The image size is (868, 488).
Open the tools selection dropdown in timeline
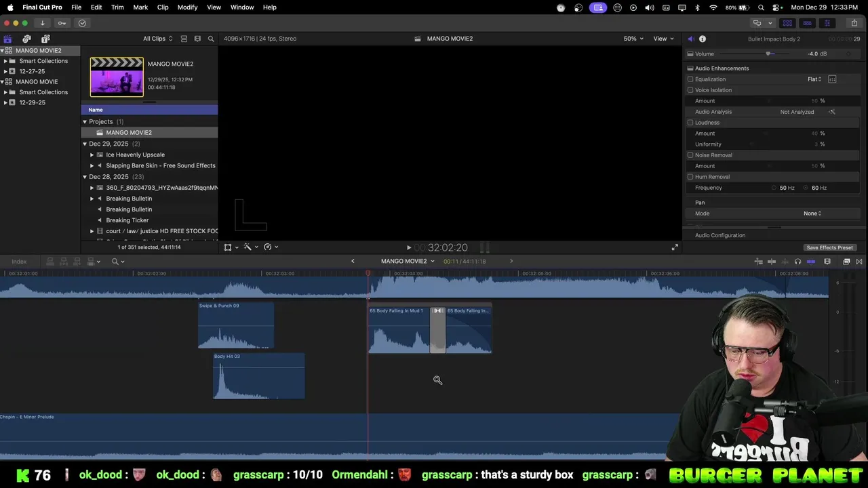click(x=118, y=262)
